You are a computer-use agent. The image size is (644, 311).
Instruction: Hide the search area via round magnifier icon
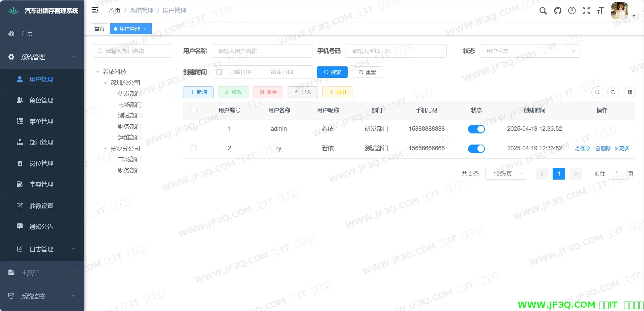coord(597,92)
